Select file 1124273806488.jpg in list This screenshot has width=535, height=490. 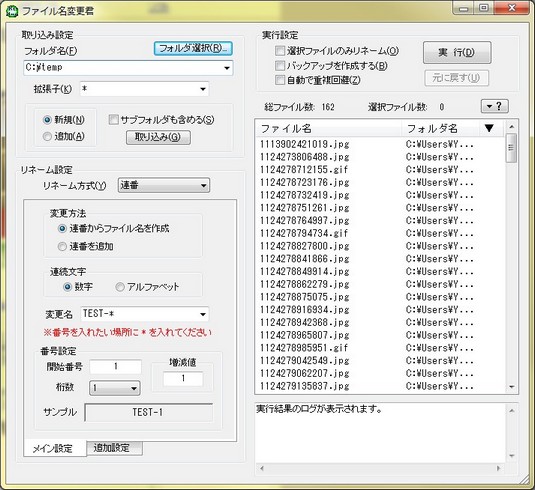tap(305, 157)
